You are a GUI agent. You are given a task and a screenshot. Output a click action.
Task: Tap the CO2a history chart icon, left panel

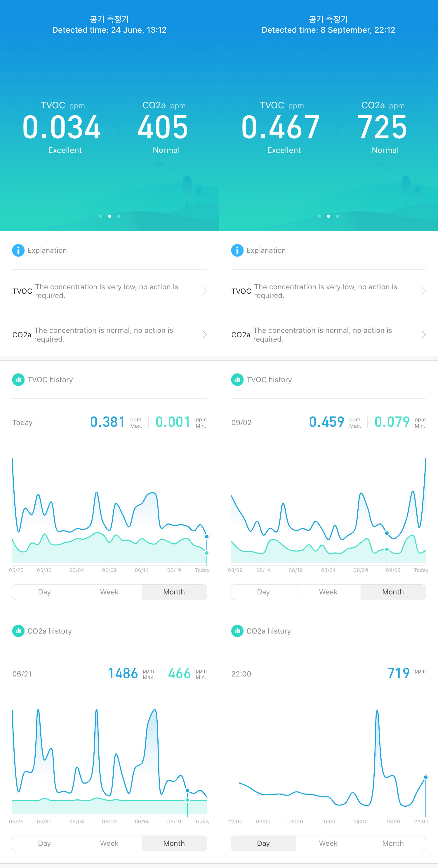pos(18,631)
